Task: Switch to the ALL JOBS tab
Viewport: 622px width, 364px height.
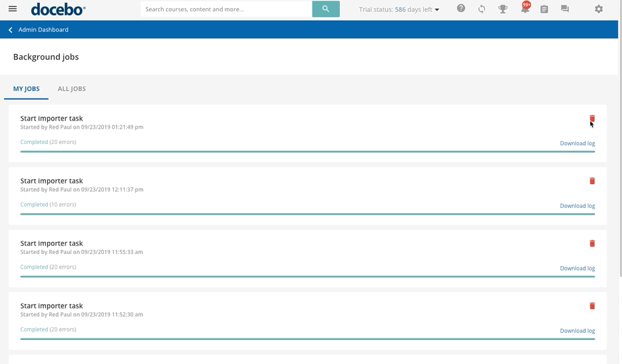Action: pos(72,89)
